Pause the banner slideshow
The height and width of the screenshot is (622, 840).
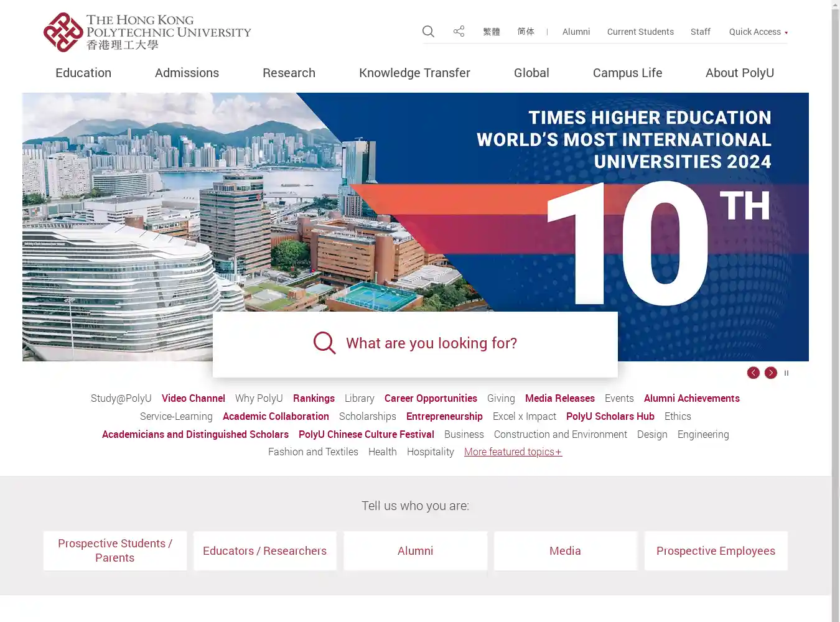[786, 373]
